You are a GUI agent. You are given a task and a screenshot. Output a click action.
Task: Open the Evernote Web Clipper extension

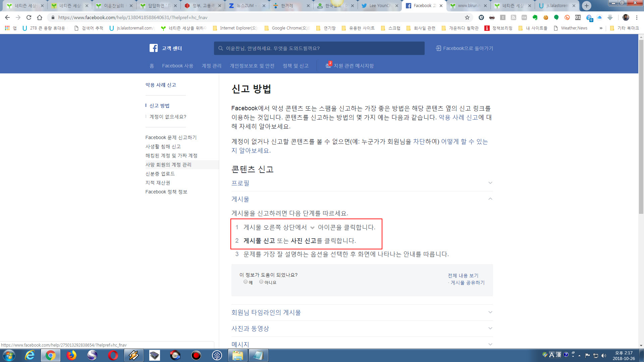click(x=535, y=17)
